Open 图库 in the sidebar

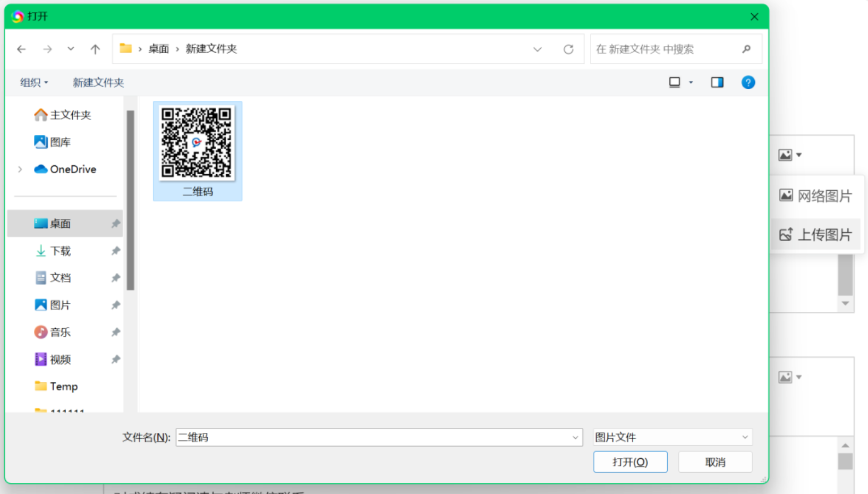coord(52,142)
